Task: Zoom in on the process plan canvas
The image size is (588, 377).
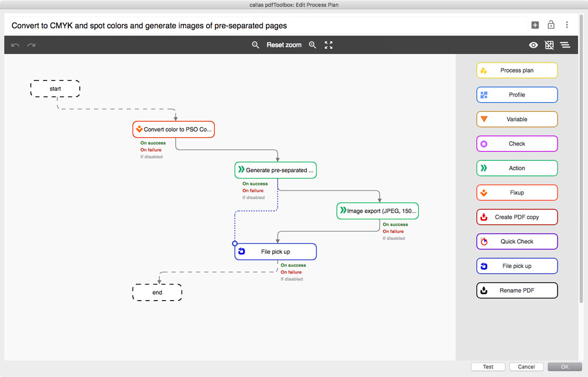Action: point(312,45)
